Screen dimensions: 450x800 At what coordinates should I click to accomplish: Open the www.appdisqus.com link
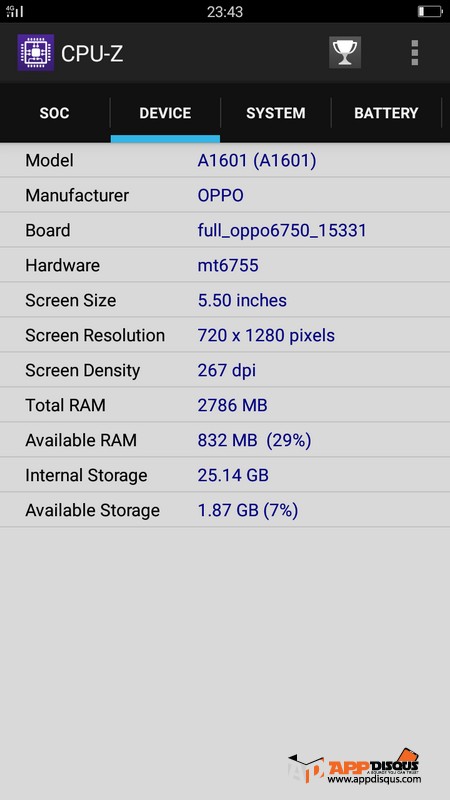coord(374,779)
